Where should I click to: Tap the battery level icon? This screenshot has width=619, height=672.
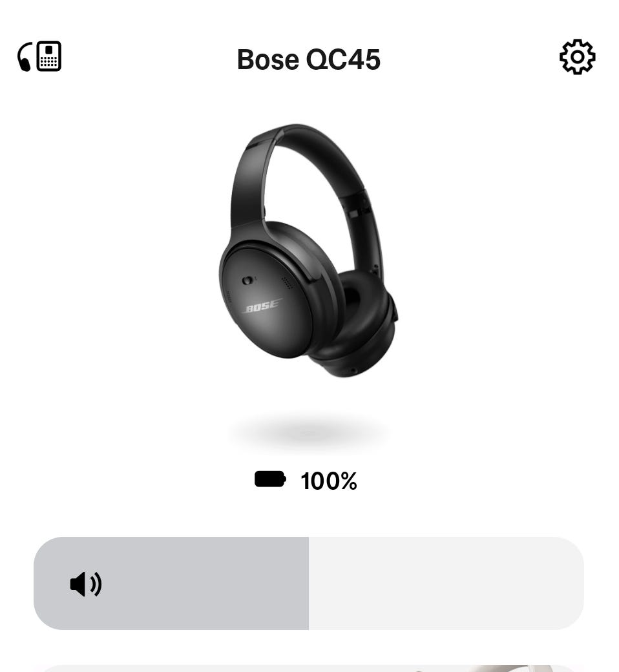pos(270,479)
